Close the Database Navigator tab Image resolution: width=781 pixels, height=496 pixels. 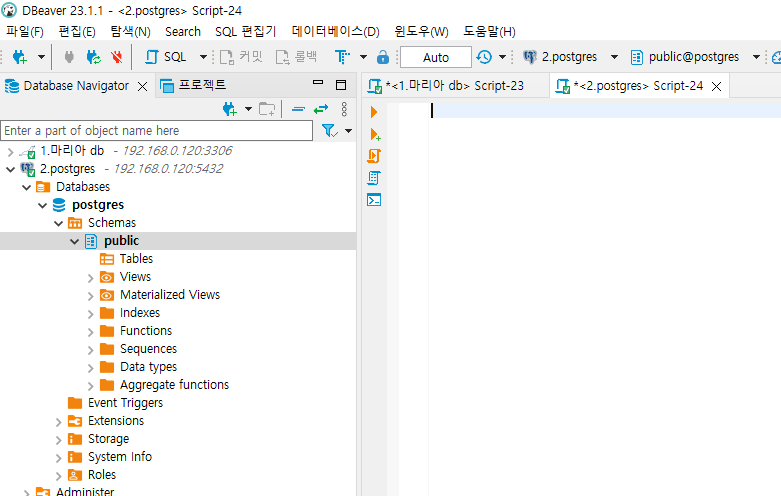tap(142, 87)
